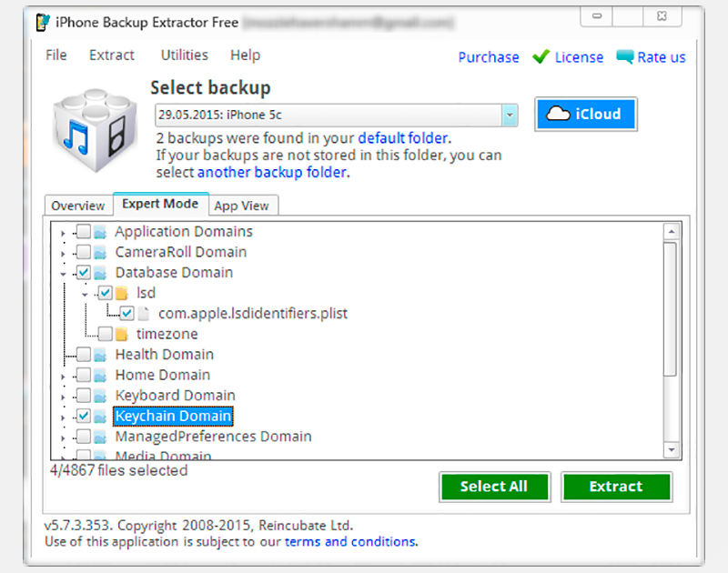Open the Select backup dropdown arrow
The image size is (728, 573).
pyautogui.click(x=510, y=116)
